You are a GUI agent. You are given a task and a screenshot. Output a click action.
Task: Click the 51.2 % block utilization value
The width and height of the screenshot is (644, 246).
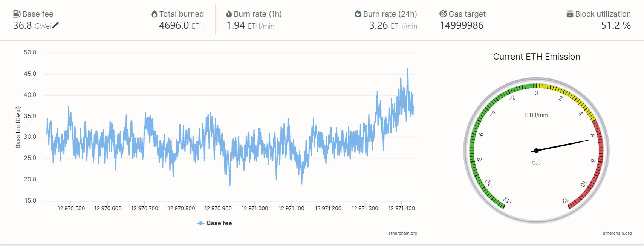(616, 25)
